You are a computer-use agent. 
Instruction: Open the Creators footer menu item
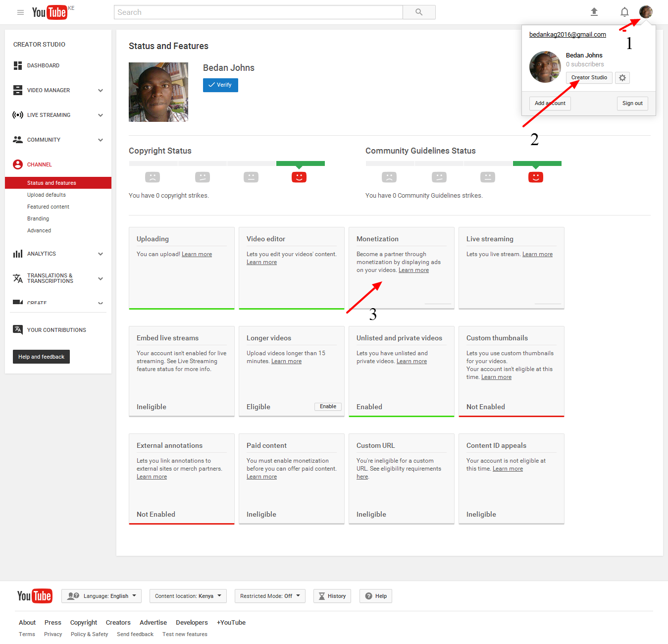click(118, 622)
